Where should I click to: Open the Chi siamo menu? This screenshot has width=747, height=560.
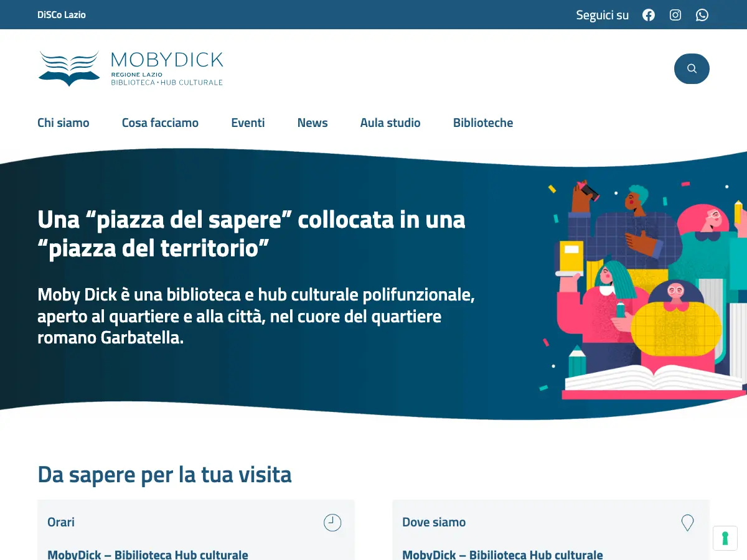[x=63, y=123]
